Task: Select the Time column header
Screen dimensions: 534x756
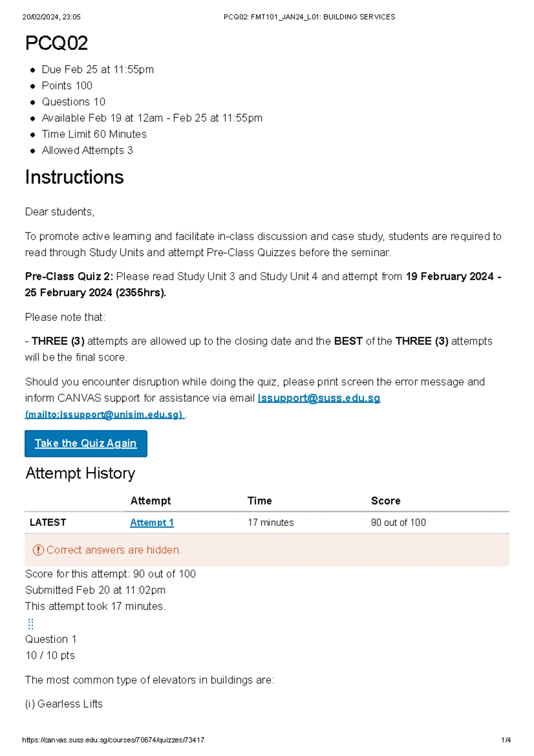Action: [259, 500]
